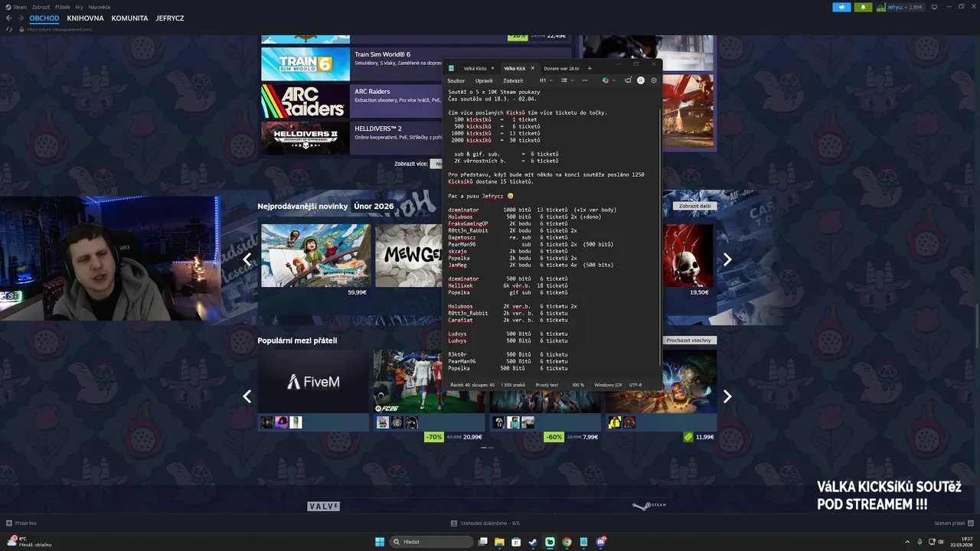Click the Windows taskbar search field
Image resolution: width=980 pixels, height=551 pixels.
tap(433, 542)
